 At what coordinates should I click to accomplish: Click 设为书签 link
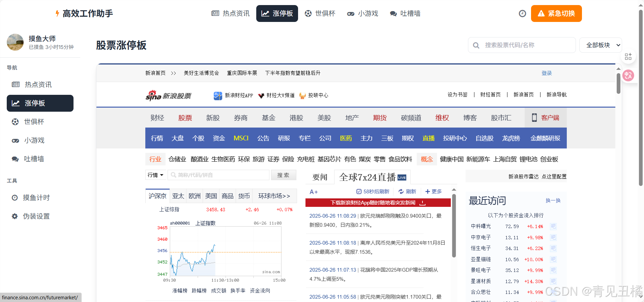(x=458, y=95)
